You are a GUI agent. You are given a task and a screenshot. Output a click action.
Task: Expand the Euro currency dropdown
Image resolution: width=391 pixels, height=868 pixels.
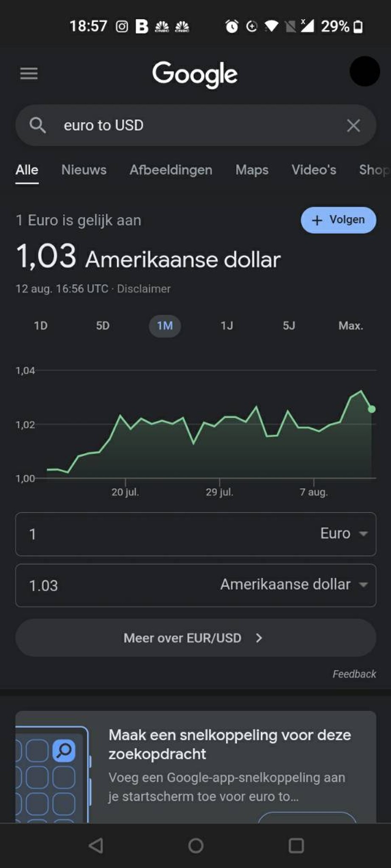[x=344, y=534]
